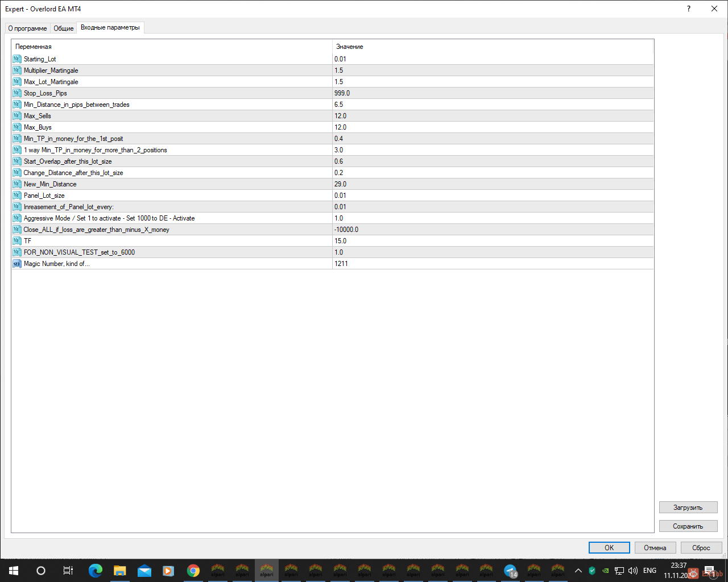The image size is (728, 582).
Task: Click the Max_Lot_Martingale variable icon
Action: 17,82
